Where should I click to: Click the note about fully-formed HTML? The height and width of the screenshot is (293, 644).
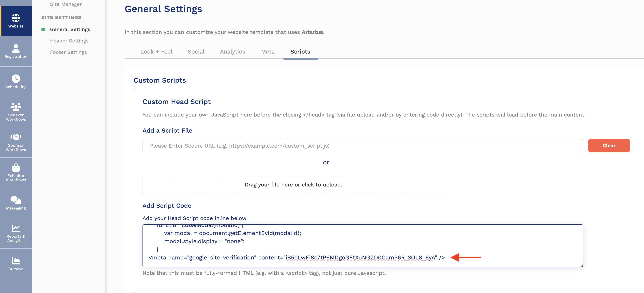click(x=264, y=273)
